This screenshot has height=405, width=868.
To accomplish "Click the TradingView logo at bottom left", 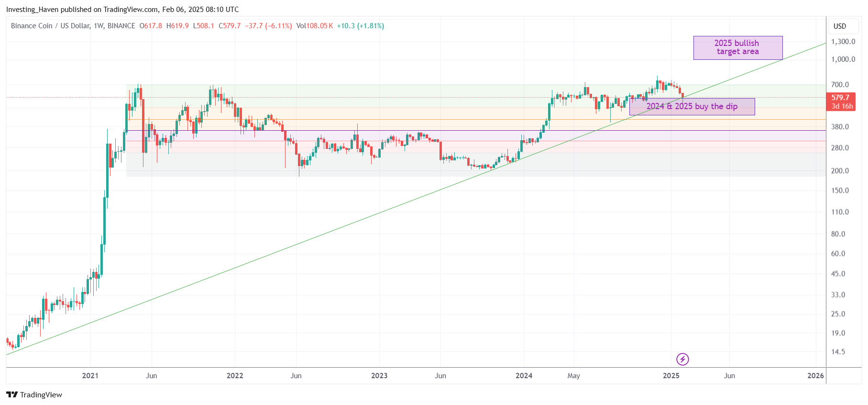I will pyautogui.click(x=34, y=394).
